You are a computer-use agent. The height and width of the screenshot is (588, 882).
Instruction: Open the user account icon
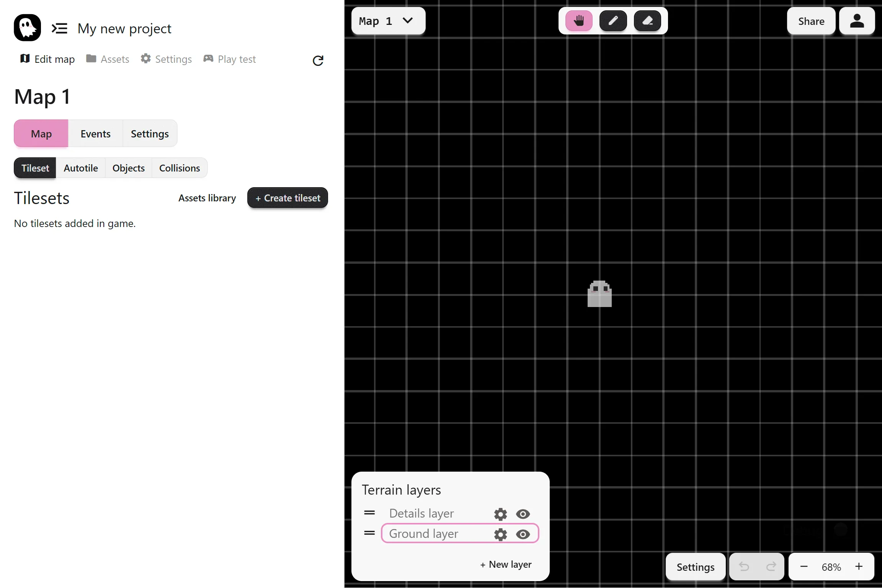[857, 21]
